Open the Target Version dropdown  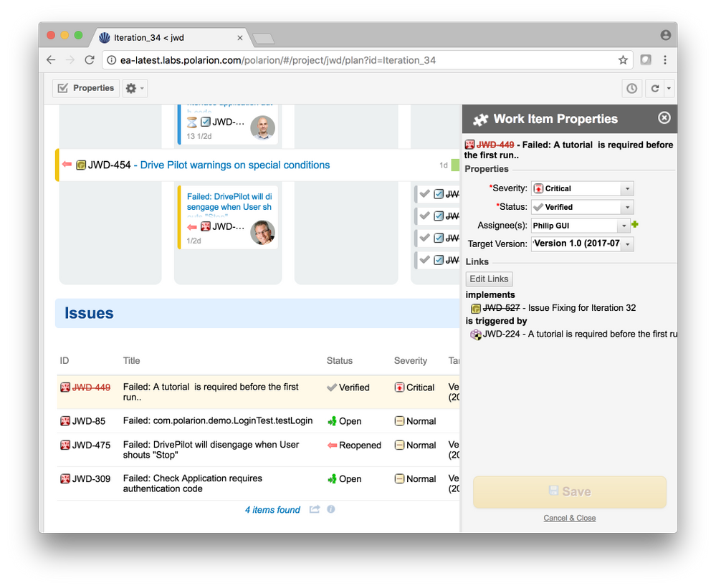click(628, 244)
